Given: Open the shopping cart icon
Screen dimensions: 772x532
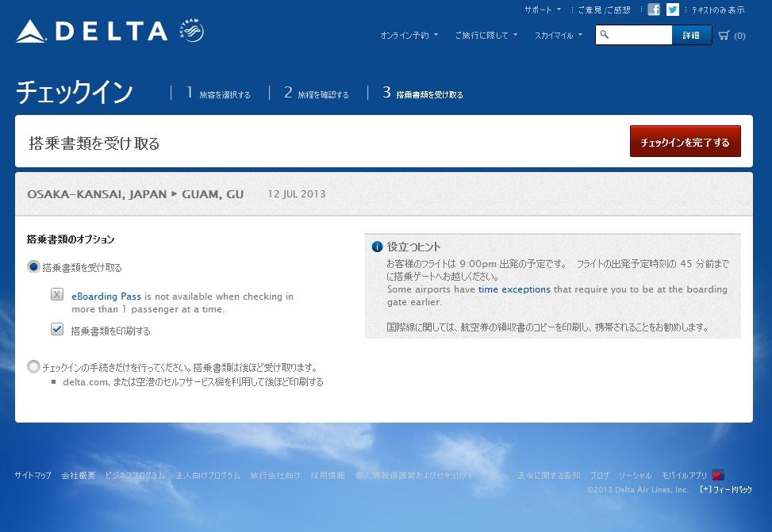Looking at the screenshot, I should tap(724, 35).
